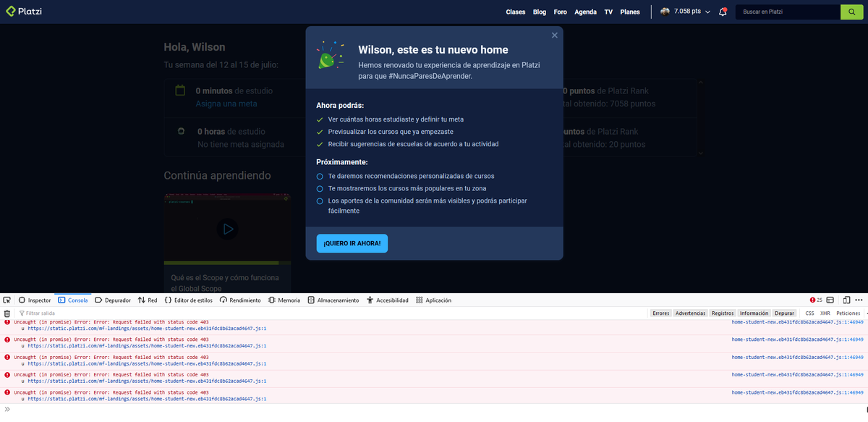This screenshot has height=422, width=868.
Task: Open the account dropdown chevron
Action: [707, 12]
